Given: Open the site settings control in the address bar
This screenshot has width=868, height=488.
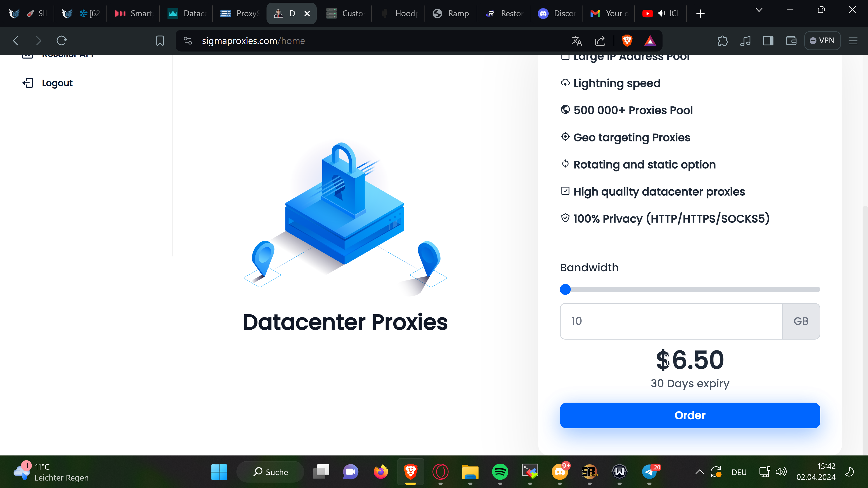Looking at the screenshot, I should pos(188,41).
